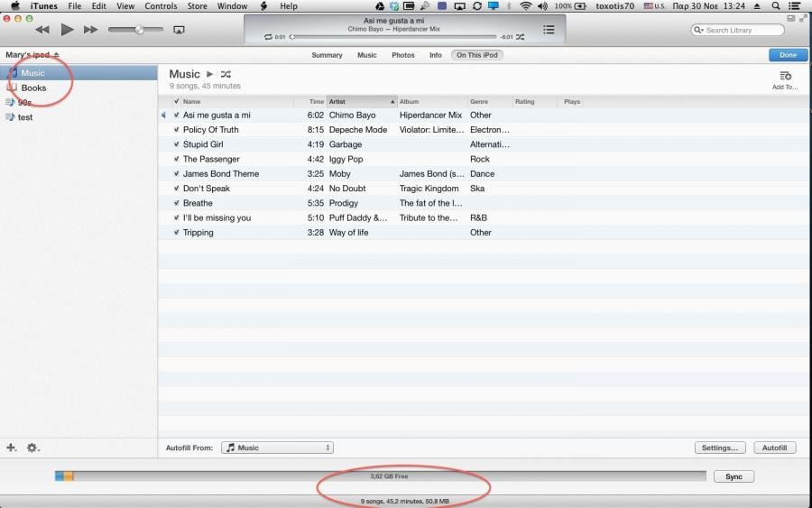Open the Autofill From Music dropdown
The width and height of the screenshot is (812, 508).
(277, 448)
